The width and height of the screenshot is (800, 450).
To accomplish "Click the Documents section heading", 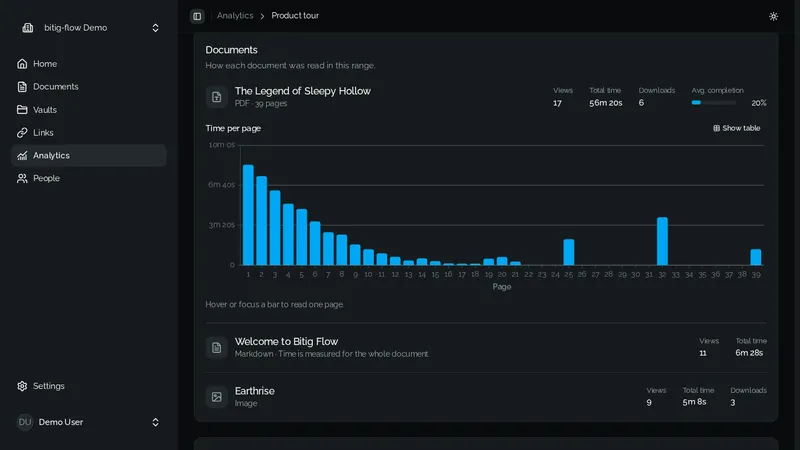I will pyautogui.click(x=231, y=50).
